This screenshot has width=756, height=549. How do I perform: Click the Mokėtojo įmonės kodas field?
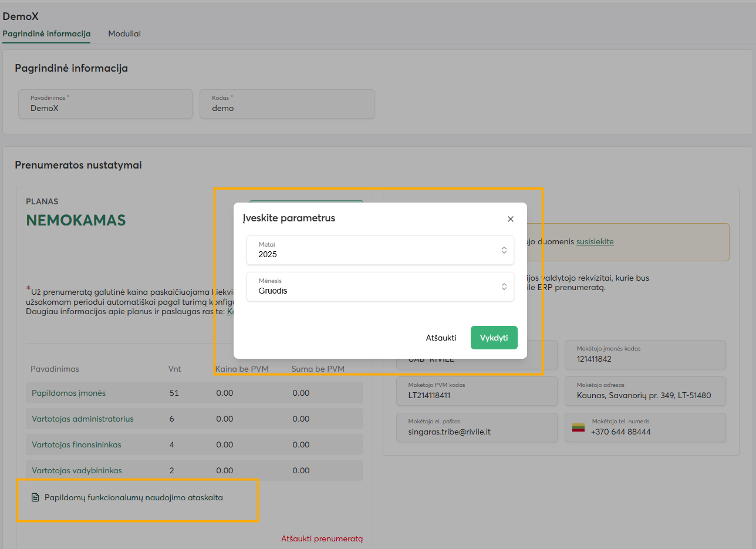(x=645, y=355)
